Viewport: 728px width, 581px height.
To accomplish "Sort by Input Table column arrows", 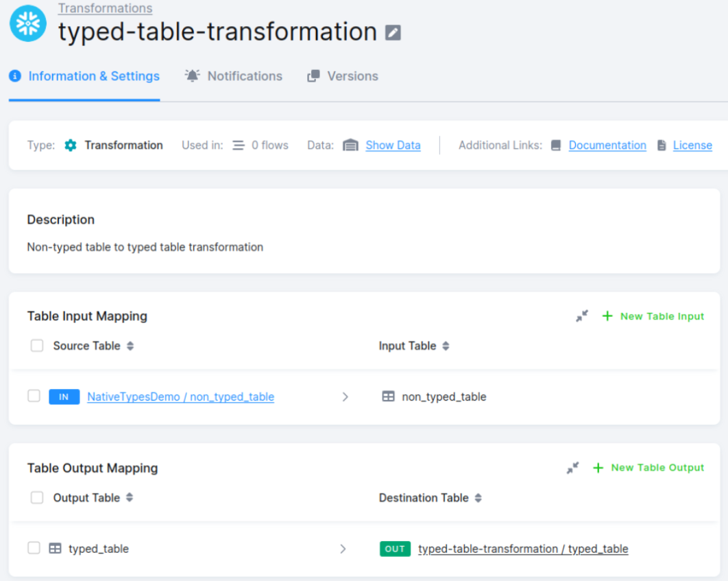I will [x=446, y=346].
